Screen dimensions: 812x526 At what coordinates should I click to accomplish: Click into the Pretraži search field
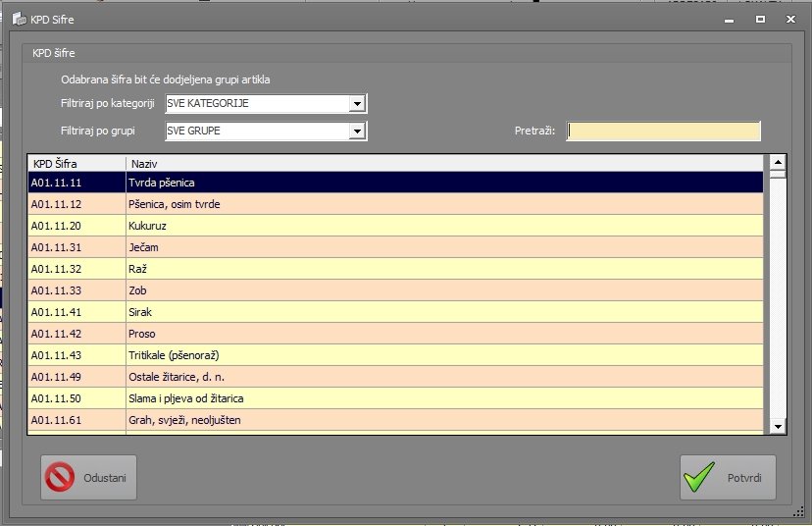point(663,131)
